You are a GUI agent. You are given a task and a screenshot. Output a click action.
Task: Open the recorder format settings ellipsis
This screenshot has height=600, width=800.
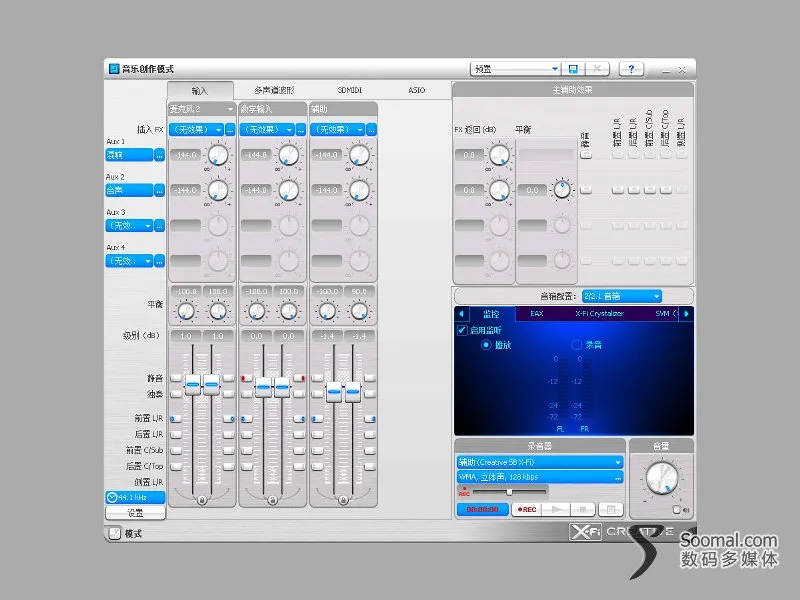(x=618, y=477)
